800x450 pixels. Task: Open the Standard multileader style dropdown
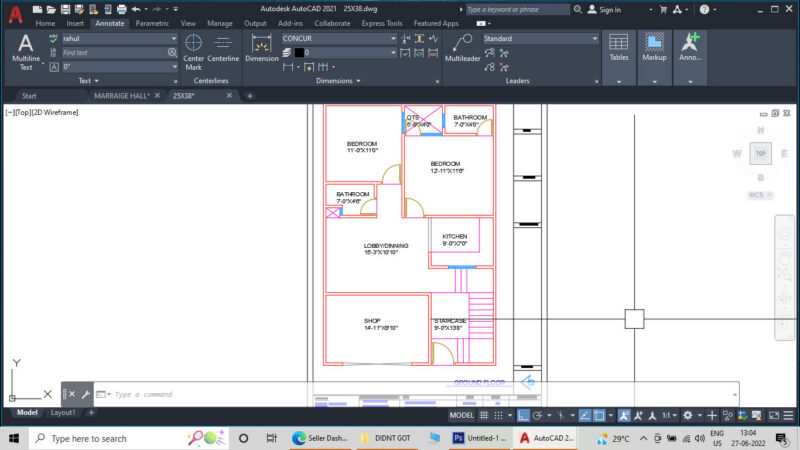pyautogui.click(x=540, y=38)
